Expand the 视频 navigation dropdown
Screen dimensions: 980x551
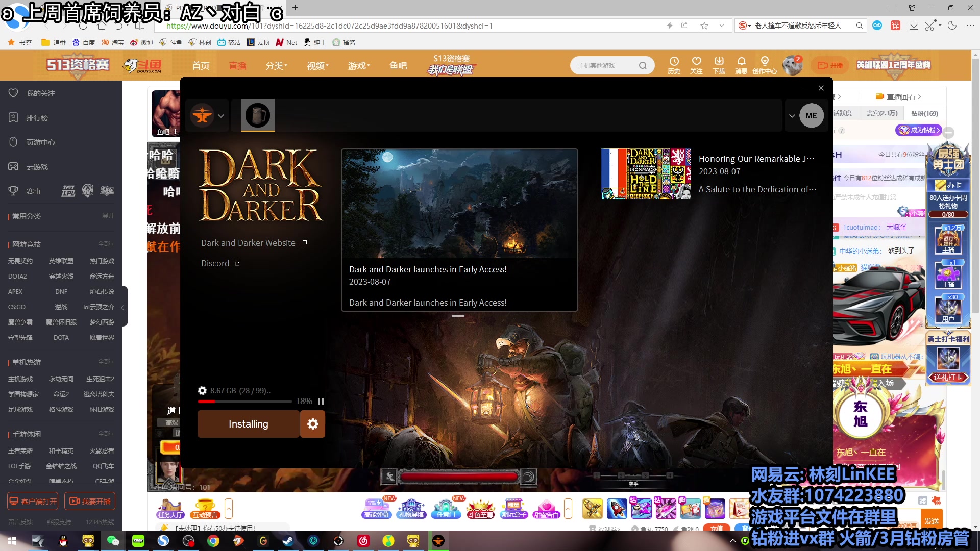click(317, 66)
